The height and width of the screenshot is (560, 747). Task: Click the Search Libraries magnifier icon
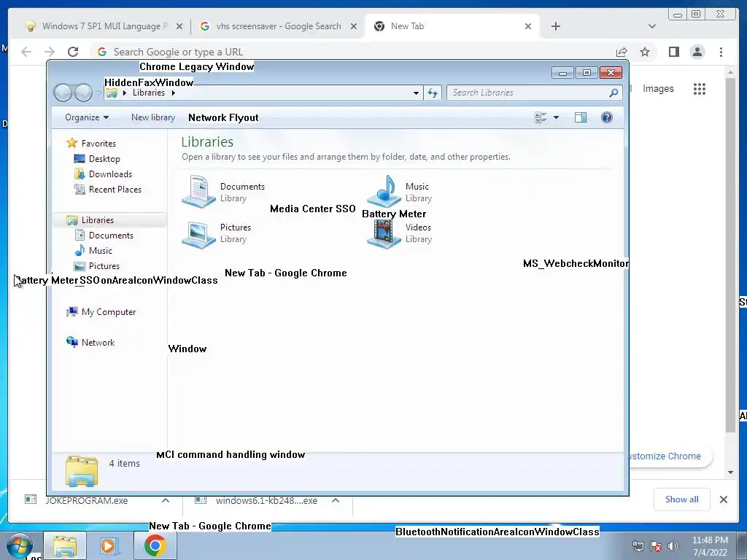pyautogui.click(x=614, y=93)
